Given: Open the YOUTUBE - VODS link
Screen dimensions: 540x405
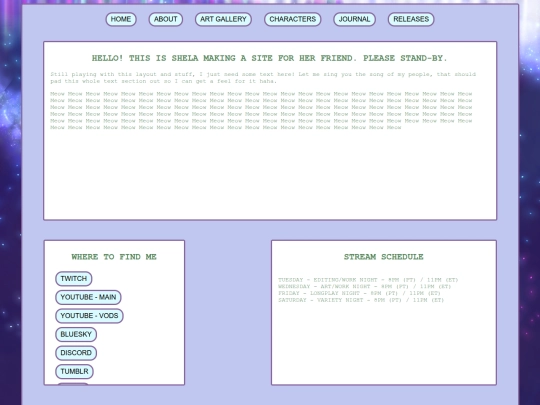Looking at the screenshot, I should coord(89,316).
